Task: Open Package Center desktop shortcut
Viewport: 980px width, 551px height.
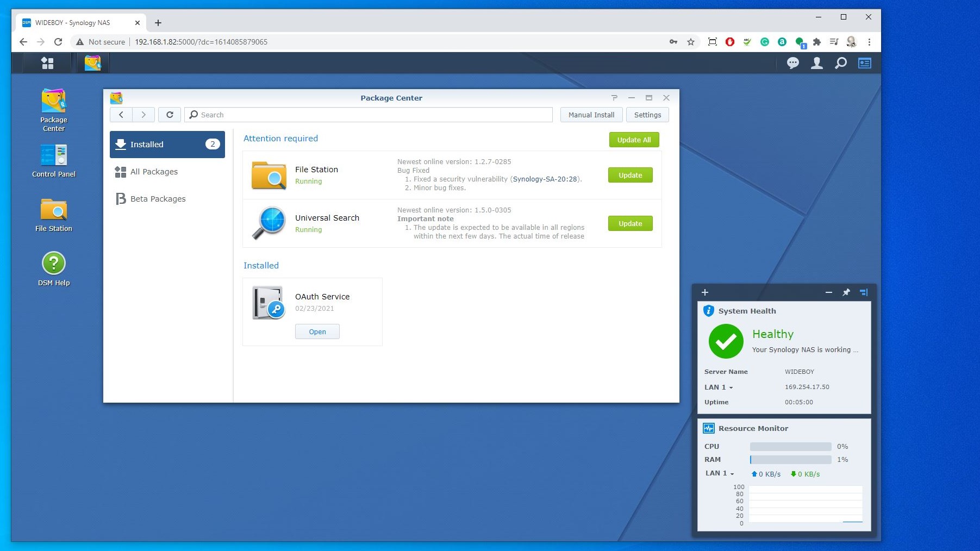Action: click(x=54, y=110)
